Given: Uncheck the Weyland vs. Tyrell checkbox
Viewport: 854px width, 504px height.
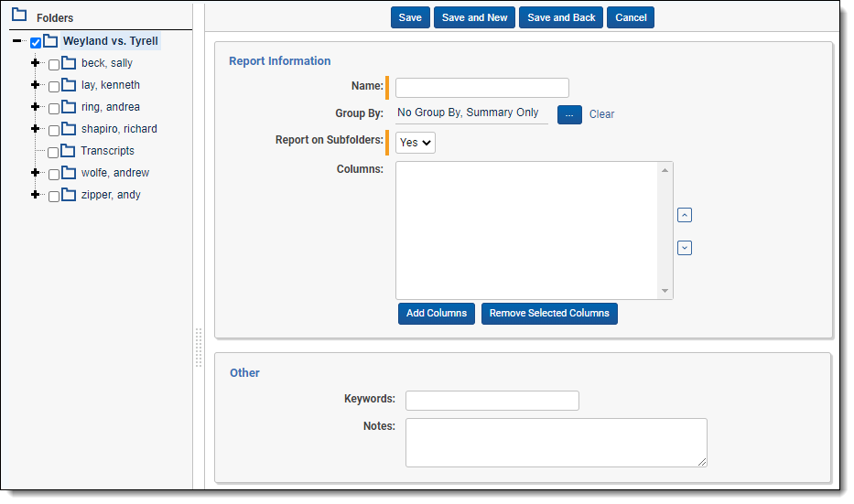Looking at the screenshot, I should click(x=36, y=42).
